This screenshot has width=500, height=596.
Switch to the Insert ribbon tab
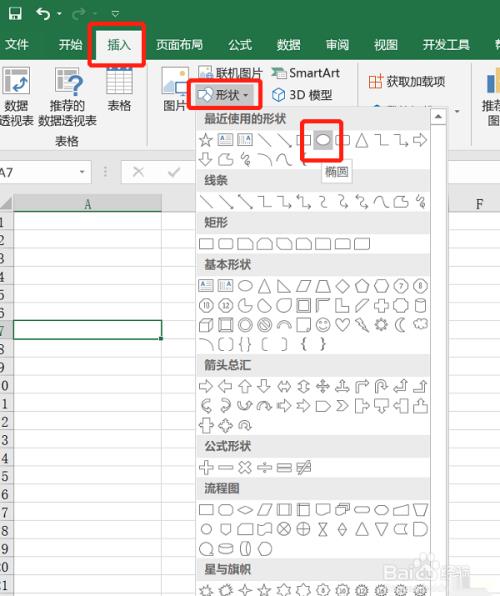pyautogui.click(x=119, y=45)
